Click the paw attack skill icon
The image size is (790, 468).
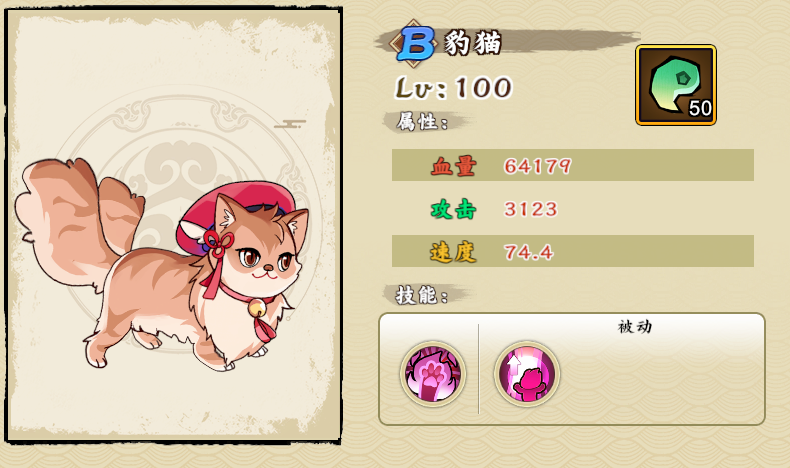point(433,374)
